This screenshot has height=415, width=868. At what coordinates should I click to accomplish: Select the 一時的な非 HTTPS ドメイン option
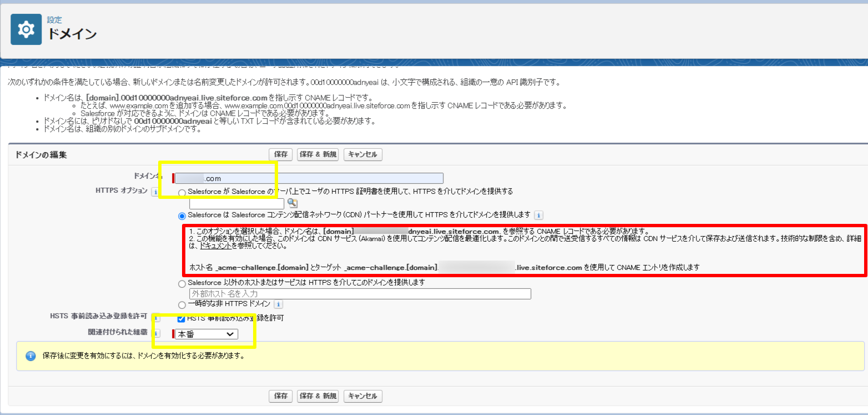pos(182,305)
